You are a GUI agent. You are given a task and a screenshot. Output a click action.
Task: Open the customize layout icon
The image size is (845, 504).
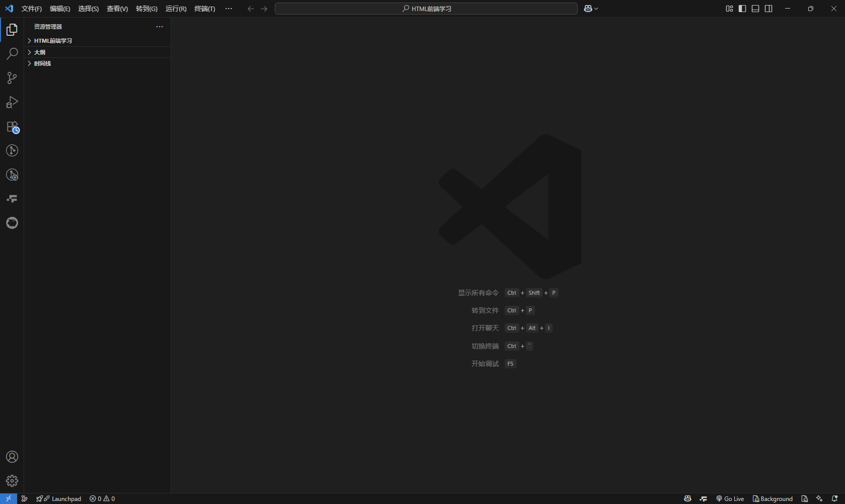pyautogui.click(x=729, y=9)
